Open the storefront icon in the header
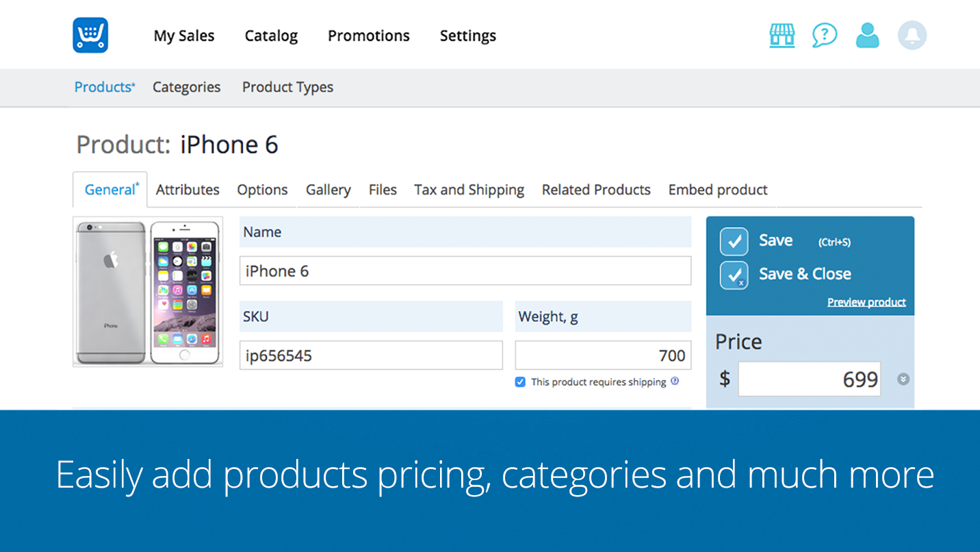 (x=782, y=35)
